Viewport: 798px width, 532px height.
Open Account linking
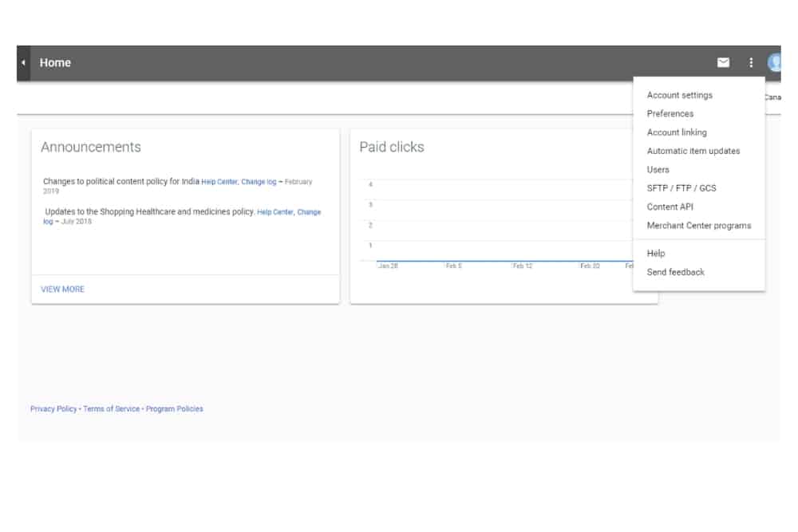click(676, 132)
